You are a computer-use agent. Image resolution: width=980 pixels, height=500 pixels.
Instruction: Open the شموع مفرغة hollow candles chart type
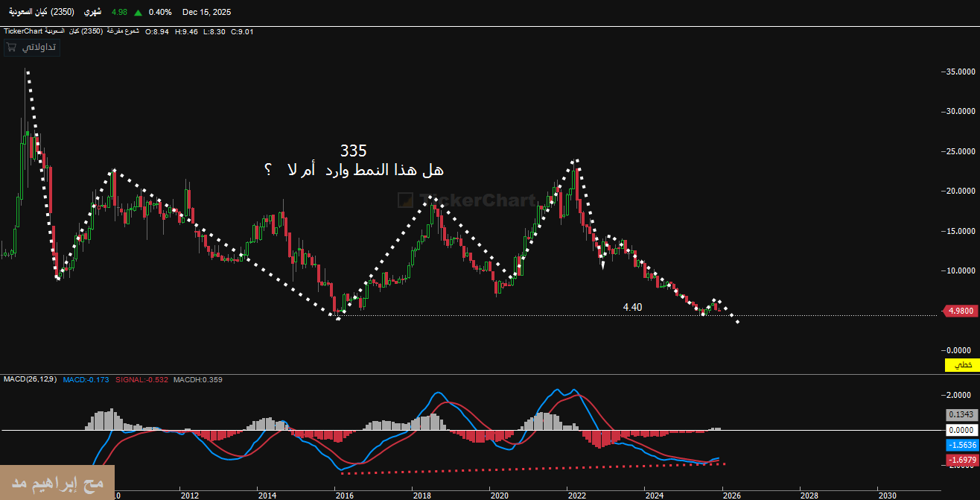[122, 31]
